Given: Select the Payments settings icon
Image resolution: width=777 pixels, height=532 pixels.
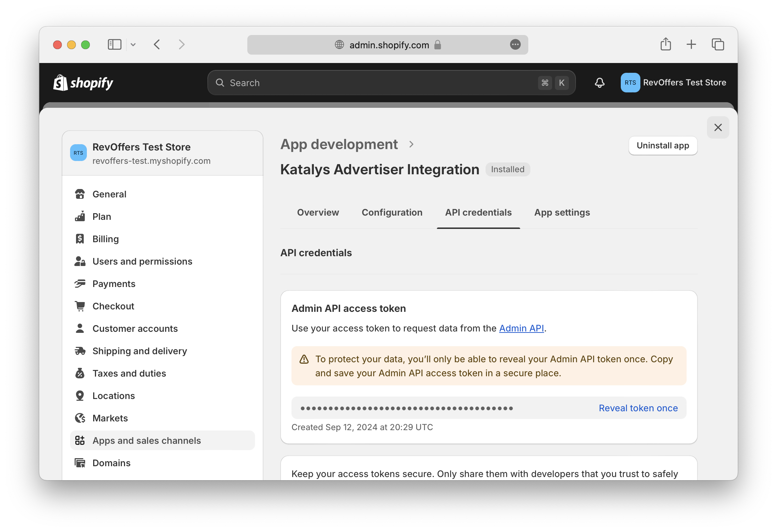Looking at the screenshot, I should [80, 283].
